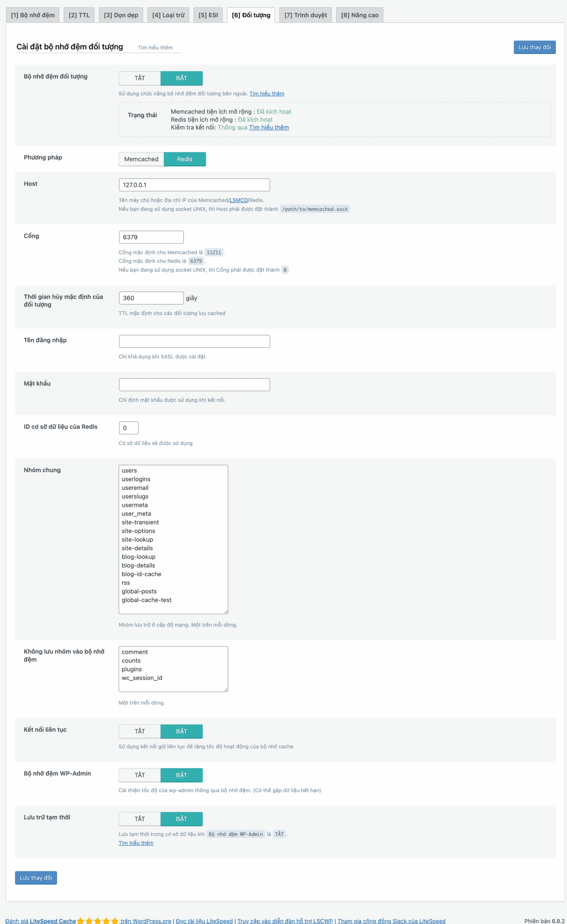
Task: Open the [1] Bộ nhớ đệm tab
Action: (32, 15)
